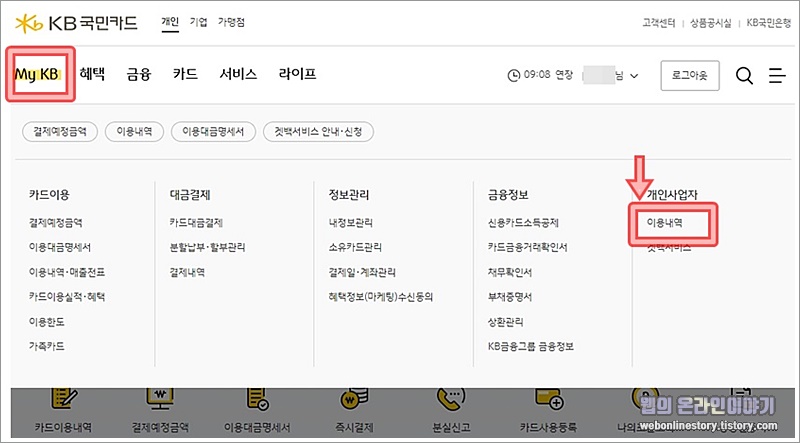Click the 이용대금명세서 quick icon at bottom
This screenshot has height=443, width=800.
click(258, 401)
